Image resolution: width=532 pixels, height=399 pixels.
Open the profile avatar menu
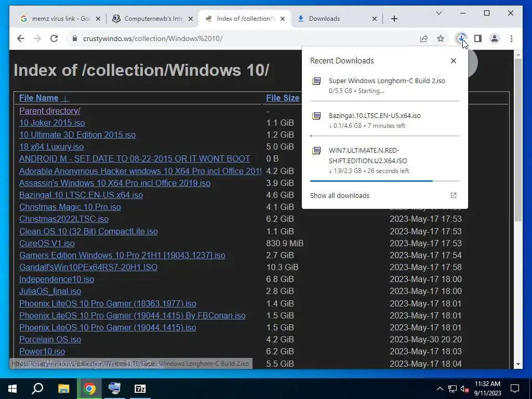pos(495,38)
